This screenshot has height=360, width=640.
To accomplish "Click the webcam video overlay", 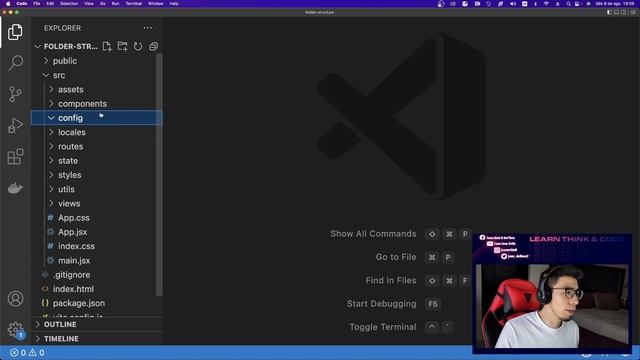I will (552, 293).
